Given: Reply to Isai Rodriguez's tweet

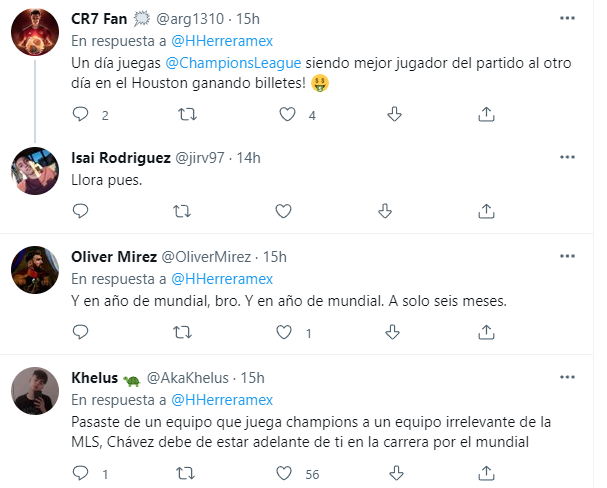Looking at the screenshot, I should (x=82, y=211).
